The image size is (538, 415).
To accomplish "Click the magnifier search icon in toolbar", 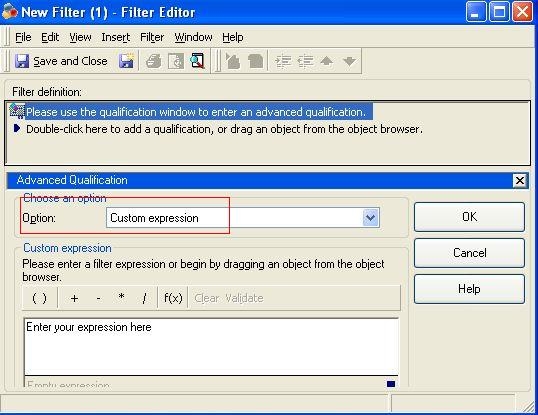I will click(x=197, y=61).
